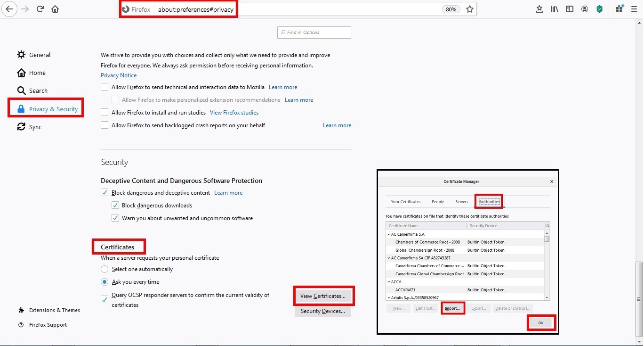Viewport: 644px width, 346px height.
Task: Uncheck Block dangerous and deceptive content
Action: 105,193
